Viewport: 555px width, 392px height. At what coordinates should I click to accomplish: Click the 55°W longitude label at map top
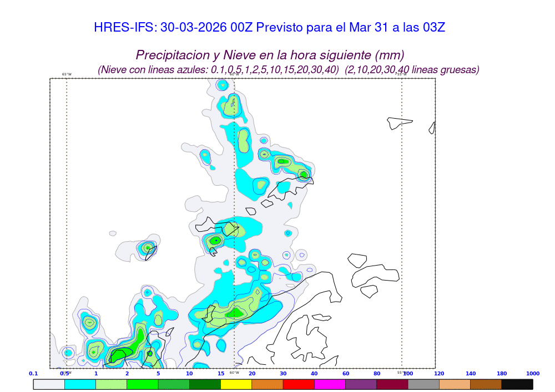[401, 74]
